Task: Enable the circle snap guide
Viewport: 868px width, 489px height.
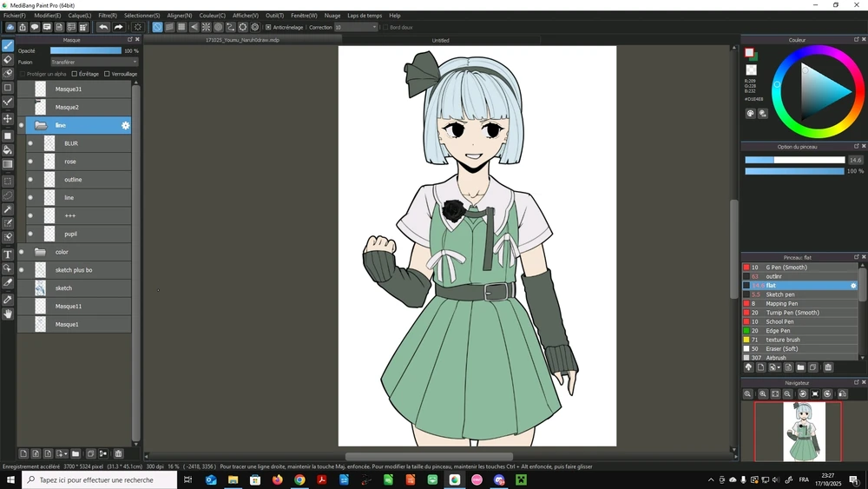Action: pos(218,27)
